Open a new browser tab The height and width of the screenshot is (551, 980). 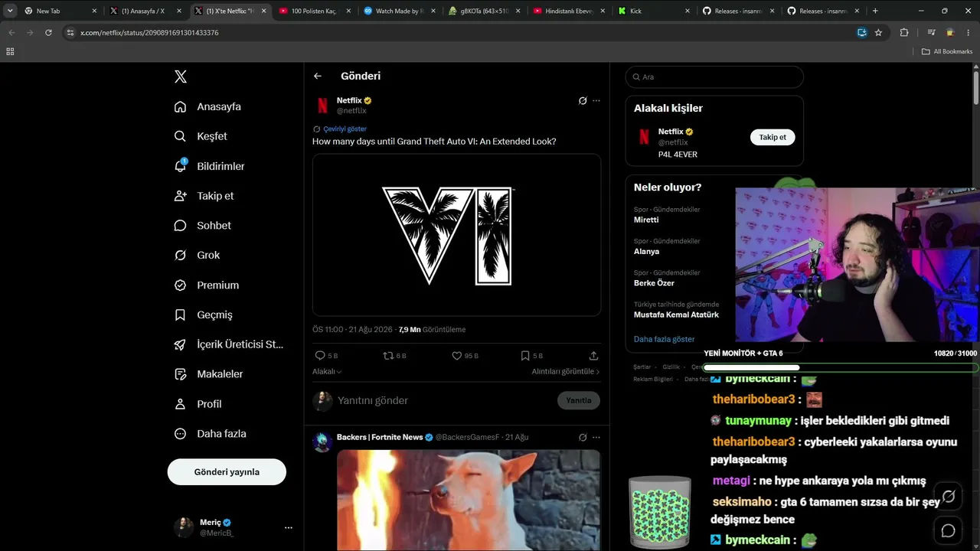(875, 11)
